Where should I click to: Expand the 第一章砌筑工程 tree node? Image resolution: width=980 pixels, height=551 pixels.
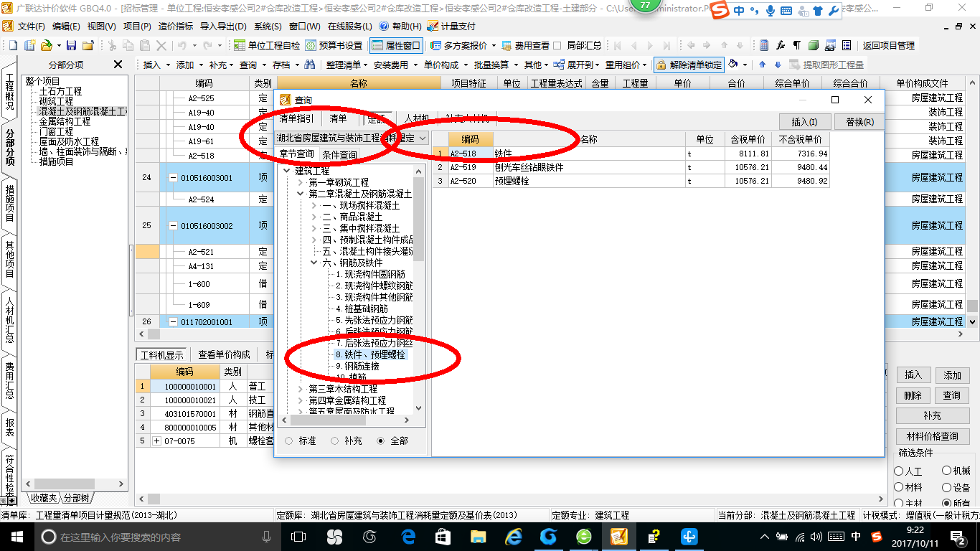[301, 182]
